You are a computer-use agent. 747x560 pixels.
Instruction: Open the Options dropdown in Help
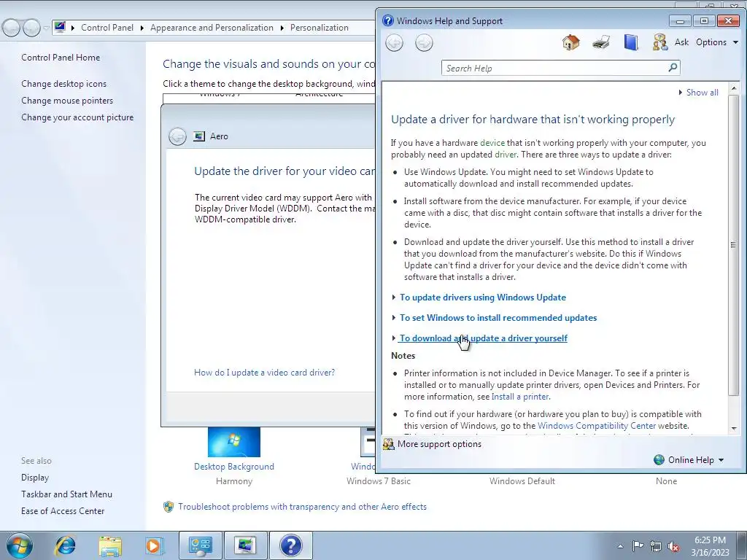point(717,42)
